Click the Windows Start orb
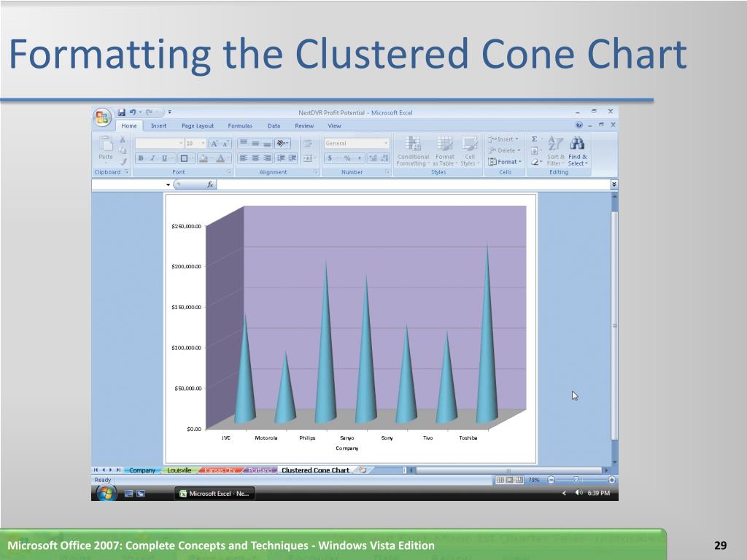Screen dimensions: 747x560 [106, 493]
